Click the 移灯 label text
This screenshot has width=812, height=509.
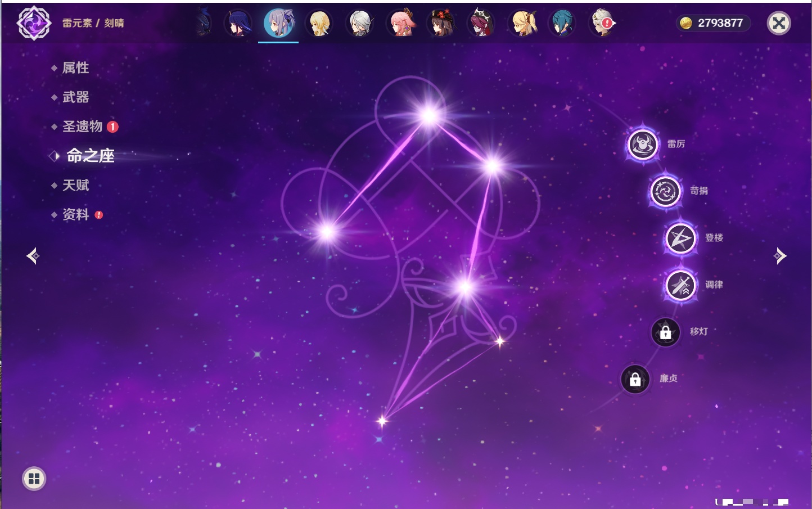(699, 332)
